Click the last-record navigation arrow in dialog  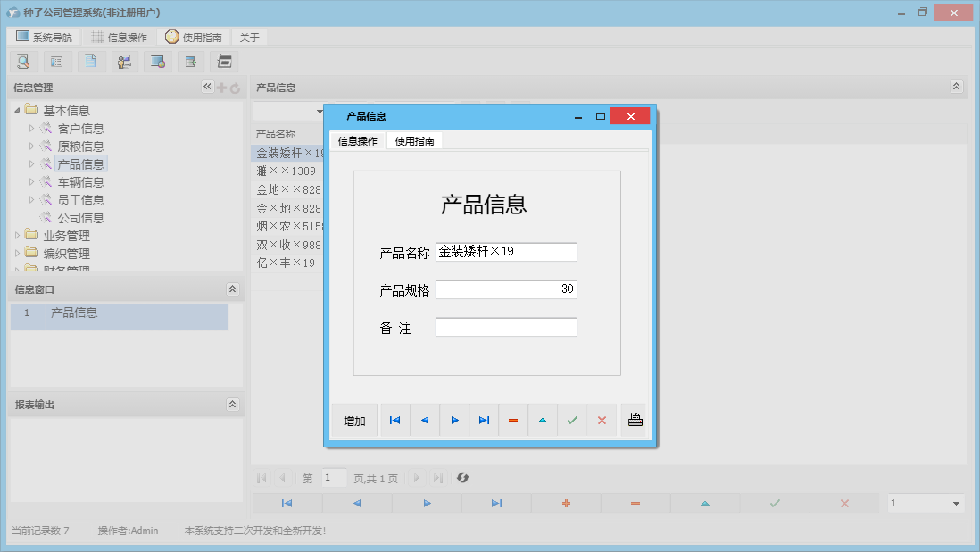(483, 419)
